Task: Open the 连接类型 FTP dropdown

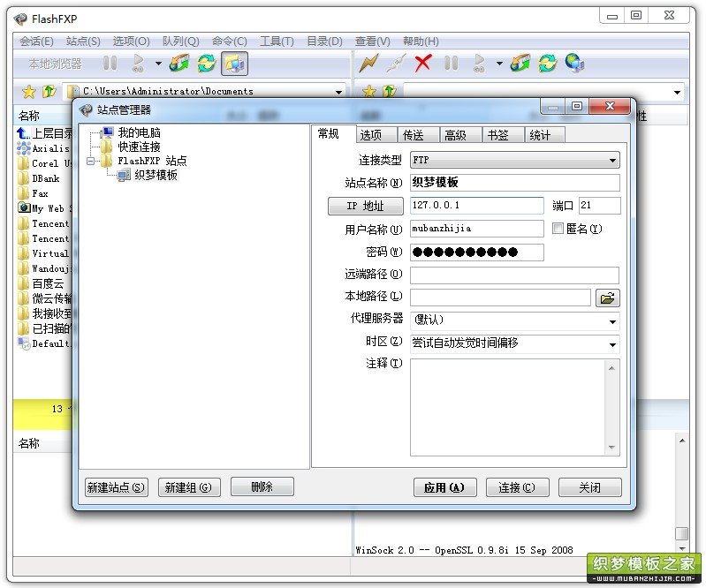Action: (x=514, y=160)
